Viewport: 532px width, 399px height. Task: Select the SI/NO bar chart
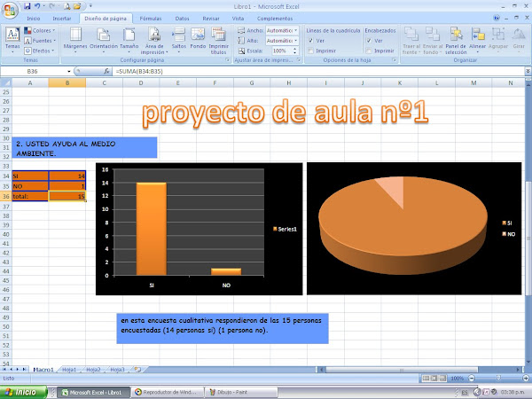199,229
